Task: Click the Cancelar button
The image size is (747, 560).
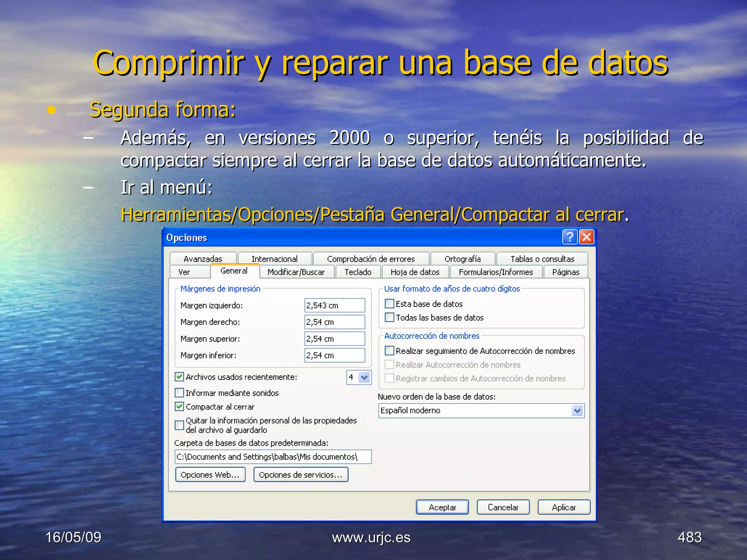Action: [x=503, y=507]
